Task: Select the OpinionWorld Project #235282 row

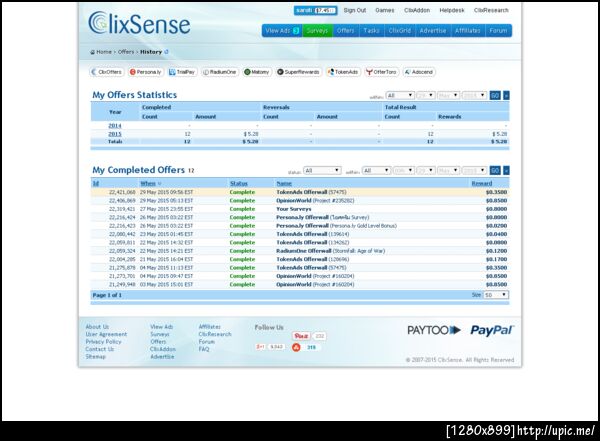Action: [300, 201]
